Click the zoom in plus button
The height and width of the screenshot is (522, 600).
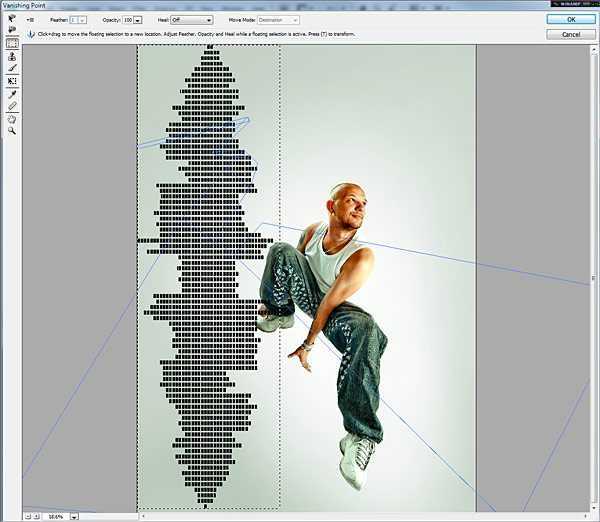pyautogui.click(x=35, y=516)
